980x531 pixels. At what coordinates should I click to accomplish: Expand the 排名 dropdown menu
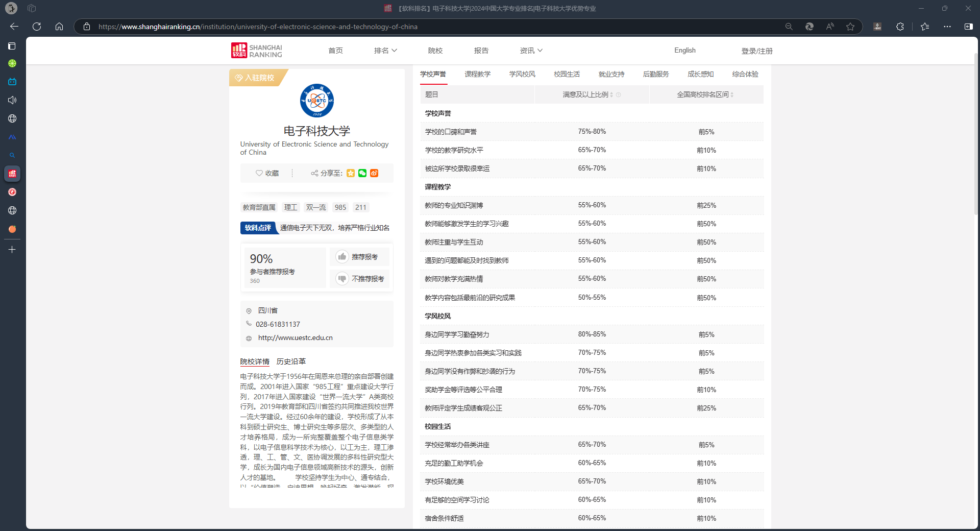point(385,51)
